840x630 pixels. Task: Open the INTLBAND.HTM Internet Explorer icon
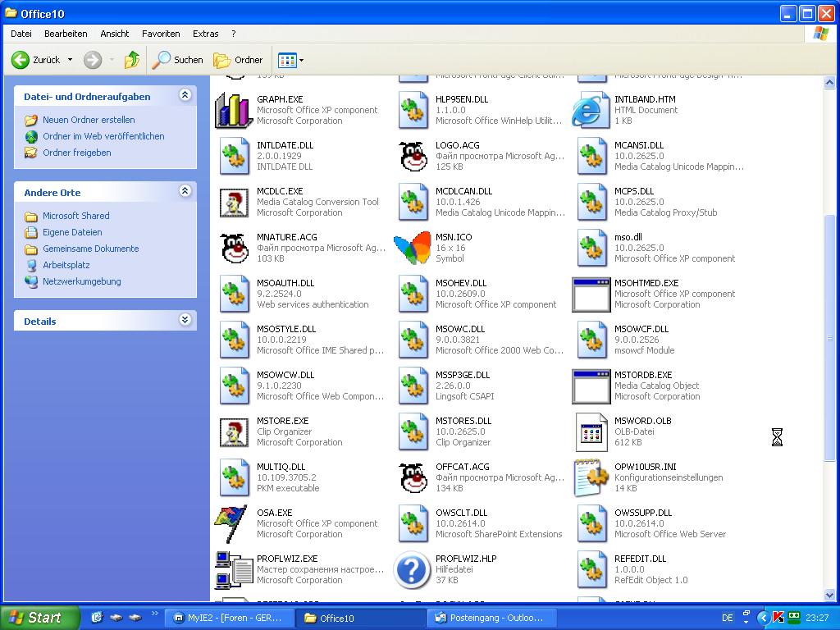tap(591, 111)
